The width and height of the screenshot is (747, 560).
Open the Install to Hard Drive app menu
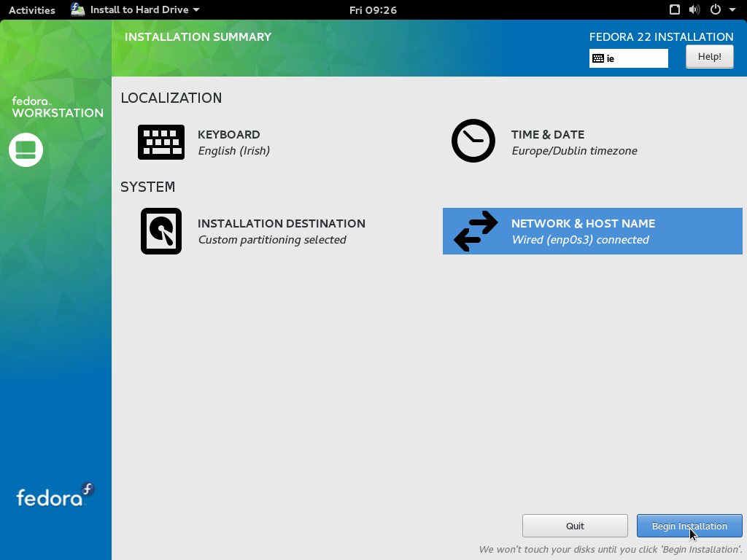135,9
